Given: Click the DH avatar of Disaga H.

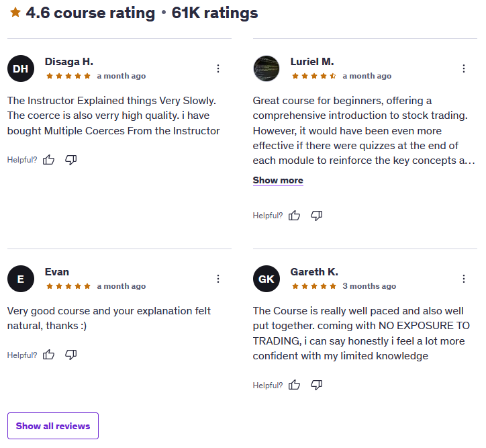Looking at the screenshot, I should 21,69.
